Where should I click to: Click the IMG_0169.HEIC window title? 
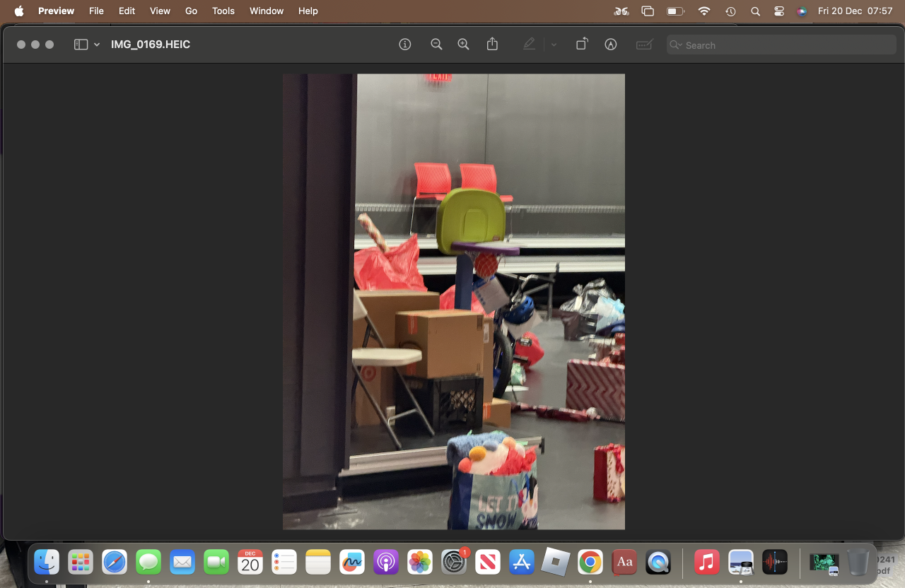coord(151,45)
